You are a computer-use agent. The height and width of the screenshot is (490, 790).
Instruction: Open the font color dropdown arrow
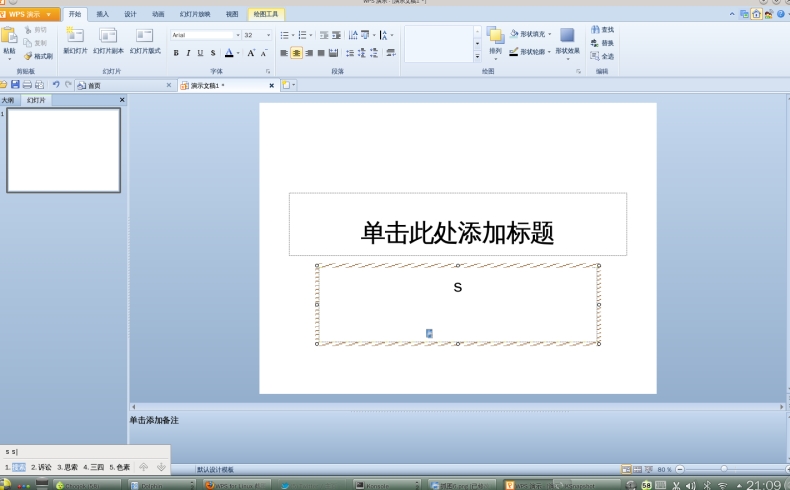(x=238, y=53)
